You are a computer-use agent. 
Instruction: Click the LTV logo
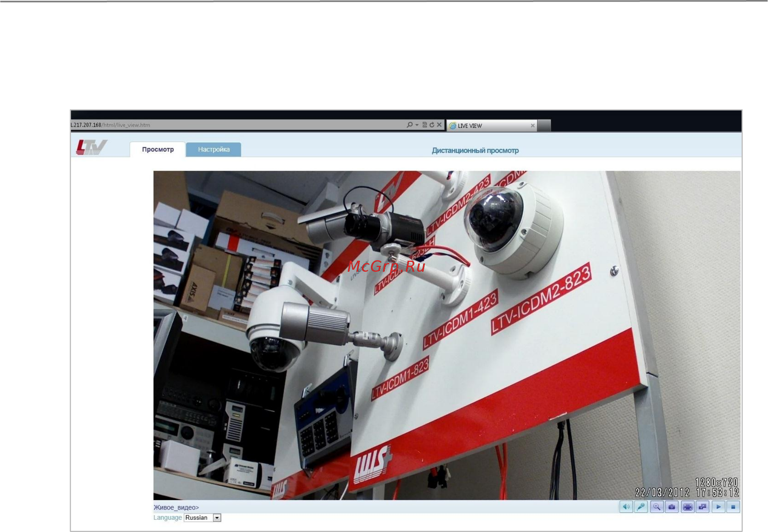91,147
